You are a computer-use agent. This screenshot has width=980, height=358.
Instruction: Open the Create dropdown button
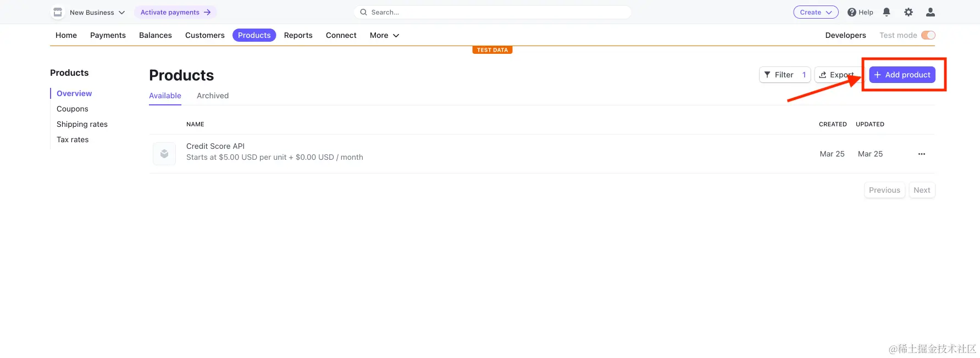816,12
